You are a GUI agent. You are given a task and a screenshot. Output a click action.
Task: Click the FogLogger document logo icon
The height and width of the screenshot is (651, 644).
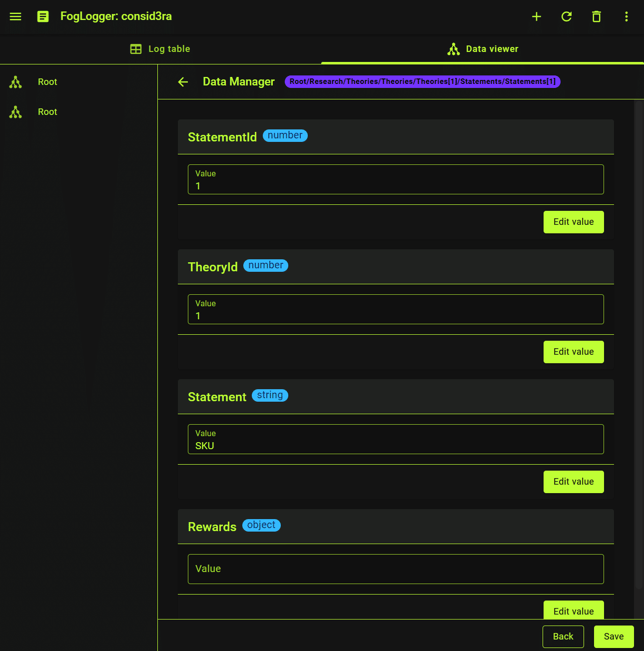click(x=43, y=16)
